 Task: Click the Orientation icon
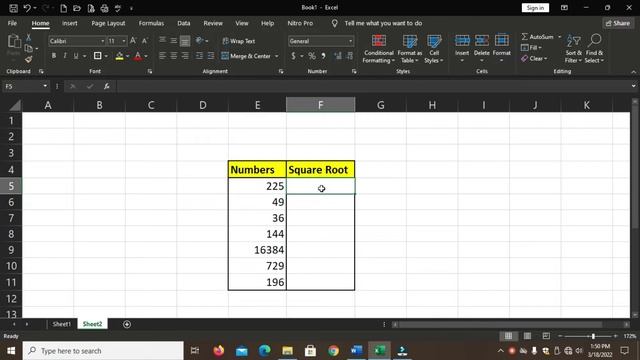click(x=200, y=40)
